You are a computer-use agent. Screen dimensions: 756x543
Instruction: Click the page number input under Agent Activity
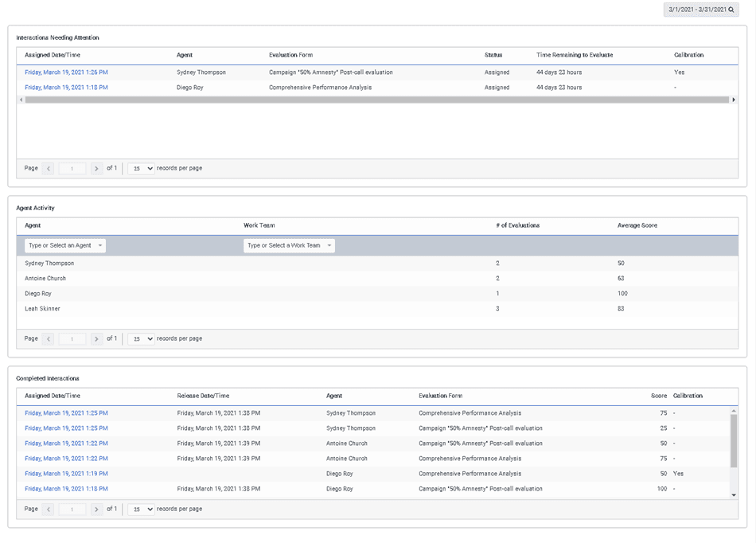click(72, 338)
